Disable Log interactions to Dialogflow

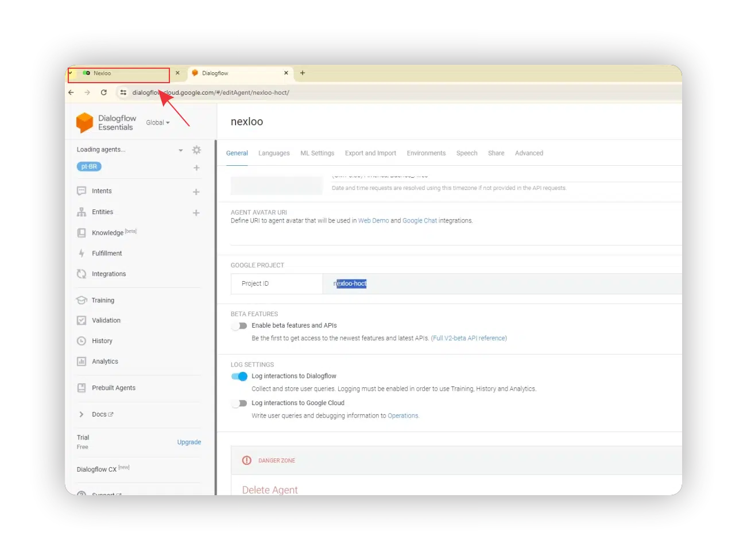pyautogui.click(x=239, y=376)
